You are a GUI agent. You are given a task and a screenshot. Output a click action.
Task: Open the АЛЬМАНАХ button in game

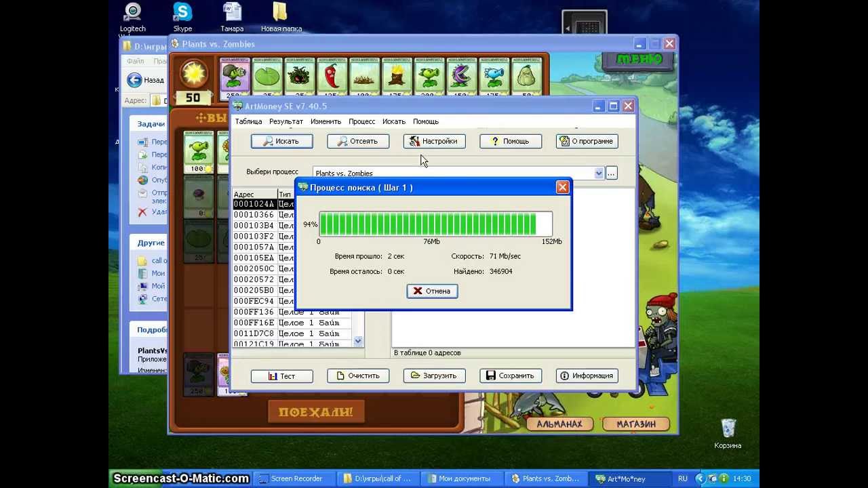click(x=559, y=424)
